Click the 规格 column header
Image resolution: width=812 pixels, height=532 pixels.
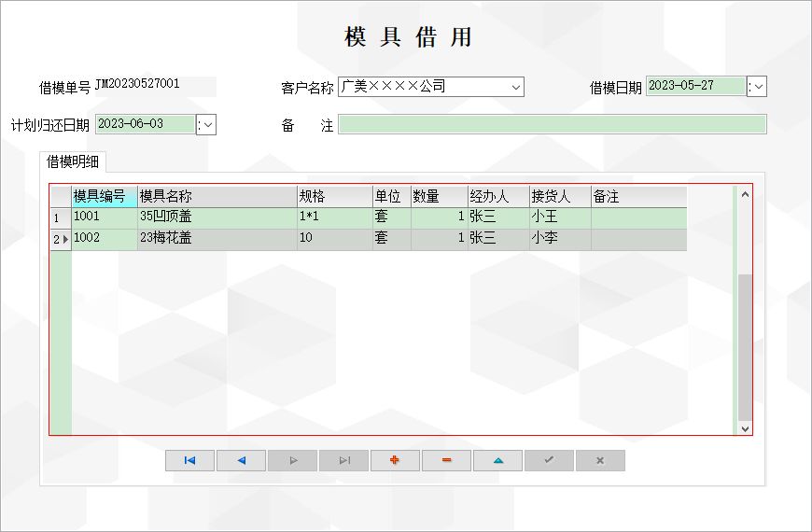[334, 197]
